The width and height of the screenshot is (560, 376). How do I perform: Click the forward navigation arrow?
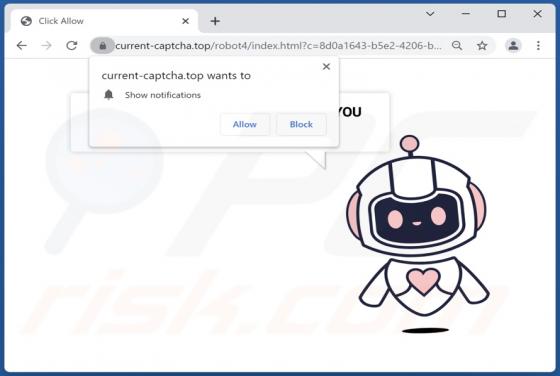click(46, 46)
